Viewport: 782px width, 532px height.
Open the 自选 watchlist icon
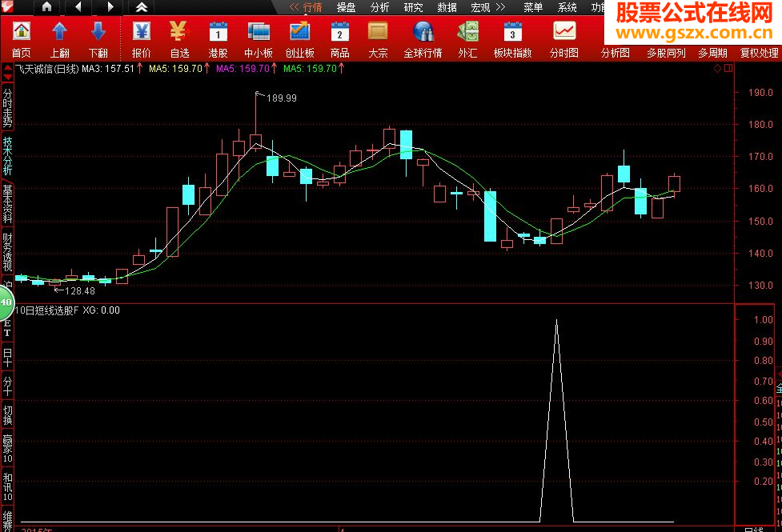[179, 39]
